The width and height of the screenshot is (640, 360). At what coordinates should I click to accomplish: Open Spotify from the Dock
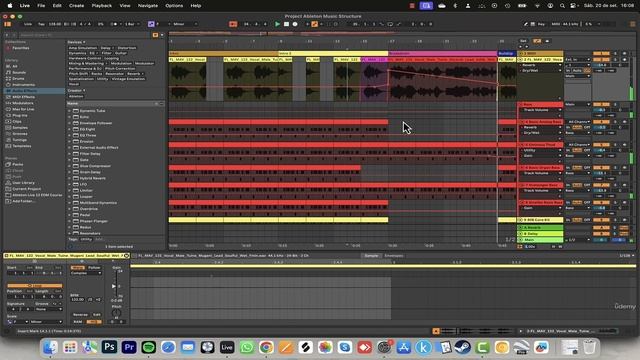149,347
